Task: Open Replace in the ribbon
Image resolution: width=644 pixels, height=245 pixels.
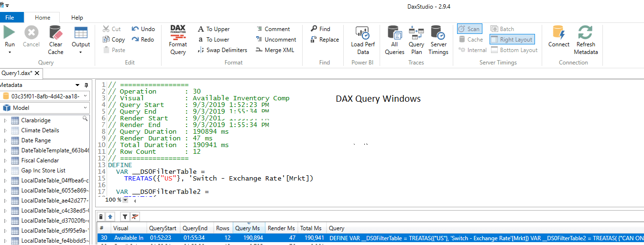Action: click(325, 40)
